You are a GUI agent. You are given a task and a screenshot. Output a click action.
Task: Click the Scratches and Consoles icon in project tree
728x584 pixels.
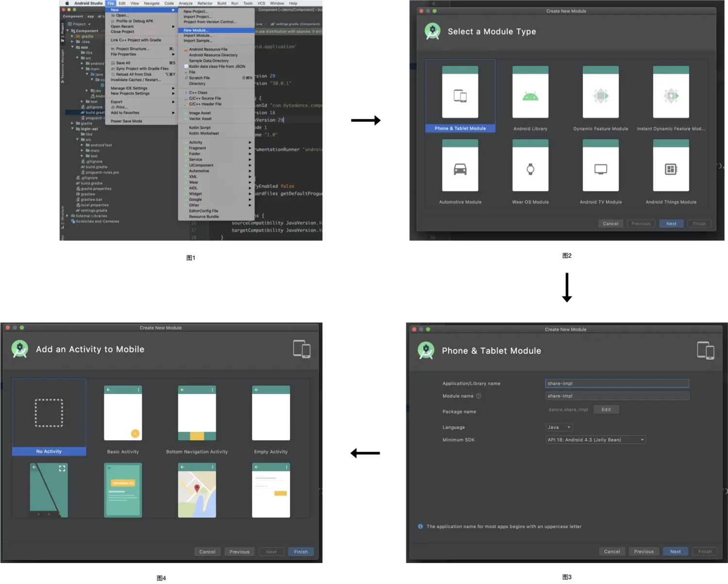click(73, 221)
